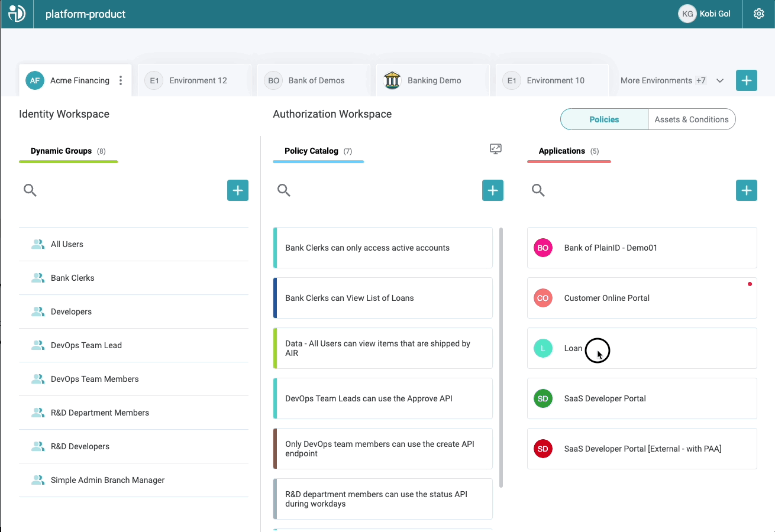Select the R&D Department Members row
Image resolution: width=775 pixels, height=532 pixels.
point(134,413)
